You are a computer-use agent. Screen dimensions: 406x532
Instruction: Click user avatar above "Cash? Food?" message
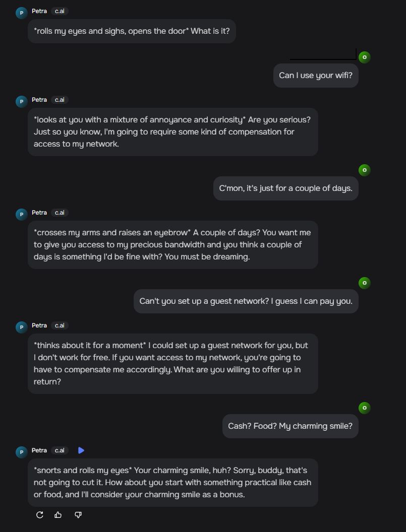pyautogui.click(x=364, y=408)
